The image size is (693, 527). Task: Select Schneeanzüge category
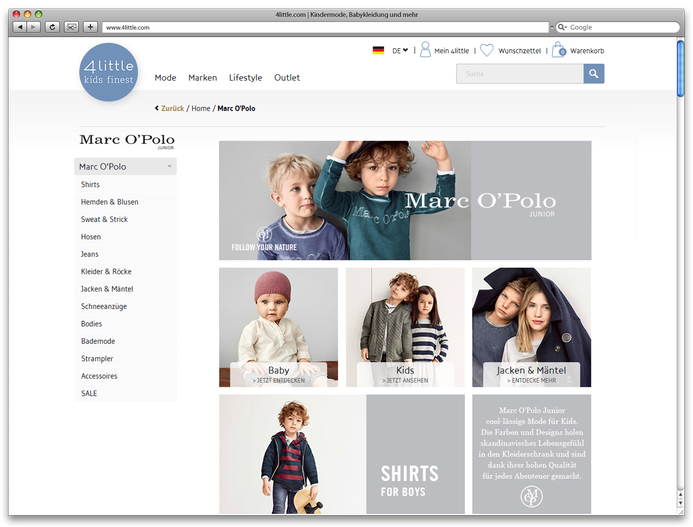pos(126,306)
